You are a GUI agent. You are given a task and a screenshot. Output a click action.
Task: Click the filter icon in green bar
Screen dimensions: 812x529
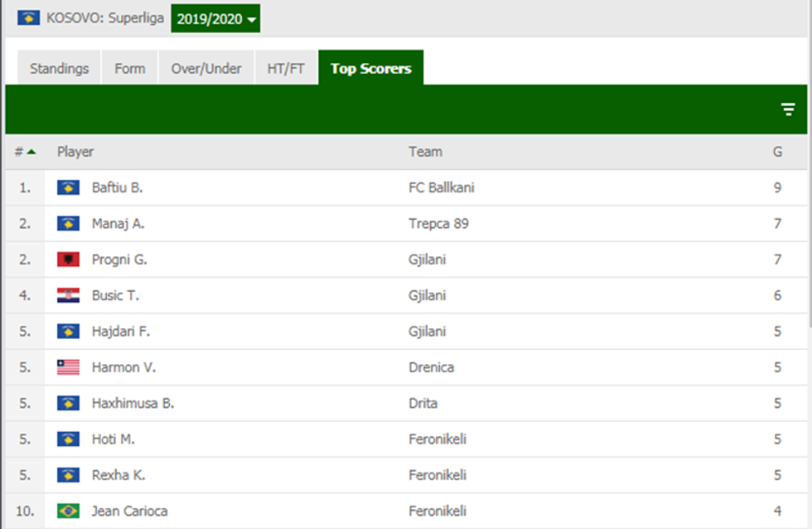pos(788,109)
